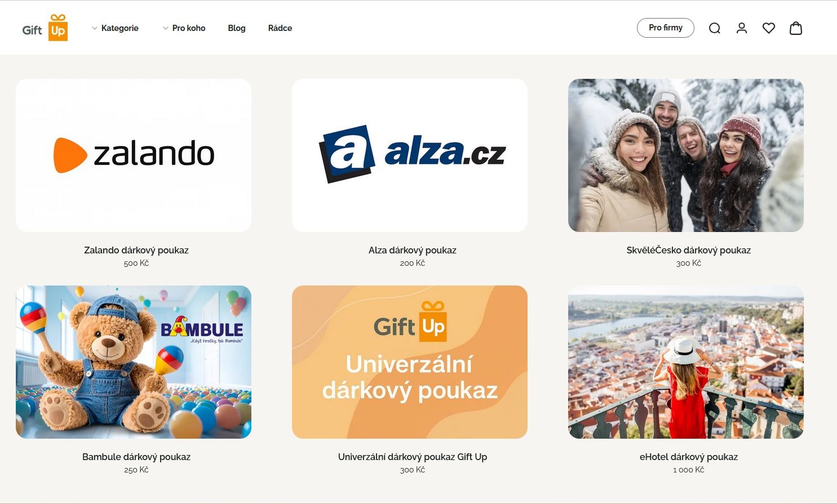Open the Zalando logo product image
Screen dimensions: 837x504
click(134, 155)
